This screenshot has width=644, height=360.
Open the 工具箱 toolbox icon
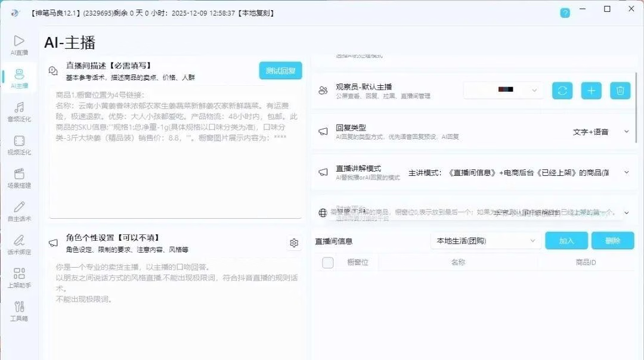(19, 307)
